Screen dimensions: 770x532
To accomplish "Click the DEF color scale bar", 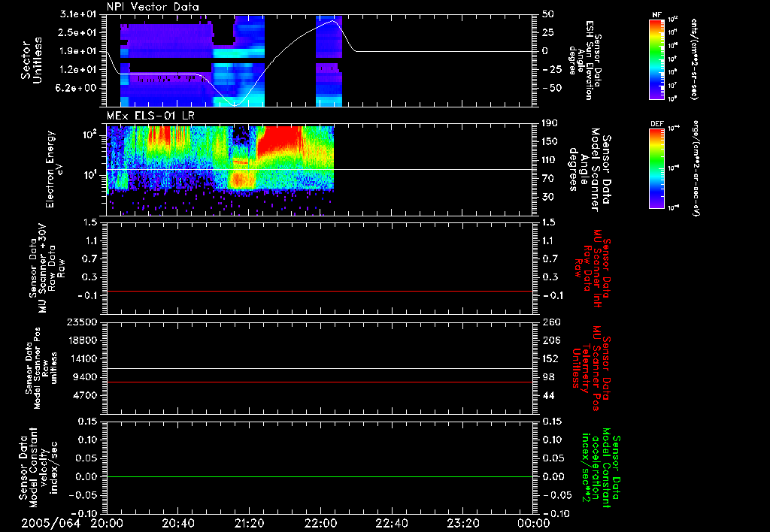I will [x=656, y=168].
